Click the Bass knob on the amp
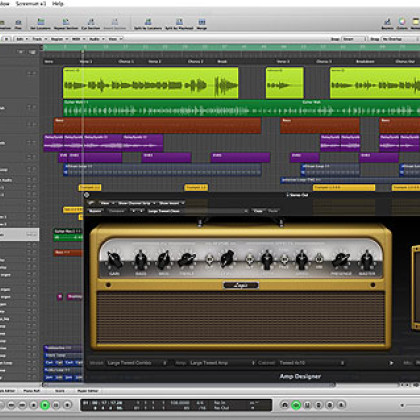Image resolution: width=420 pixels, height=420 pixels. coord(140,261)
